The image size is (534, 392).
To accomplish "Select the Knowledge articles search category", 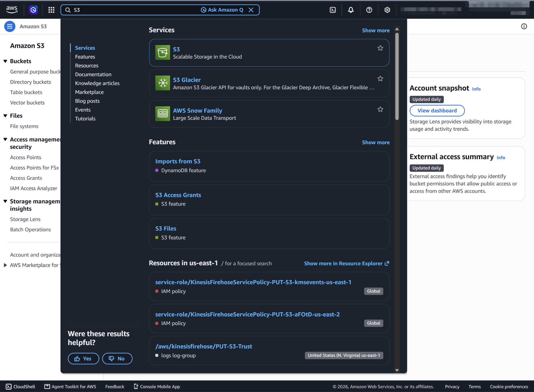I will 97,83.
